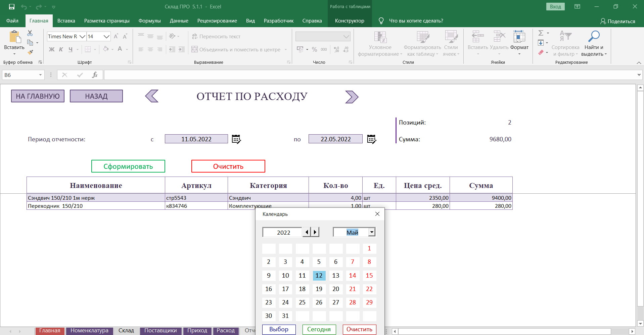Open calendar picker beside end date
This screenshot has width=644, height=335.
[371, 139]
